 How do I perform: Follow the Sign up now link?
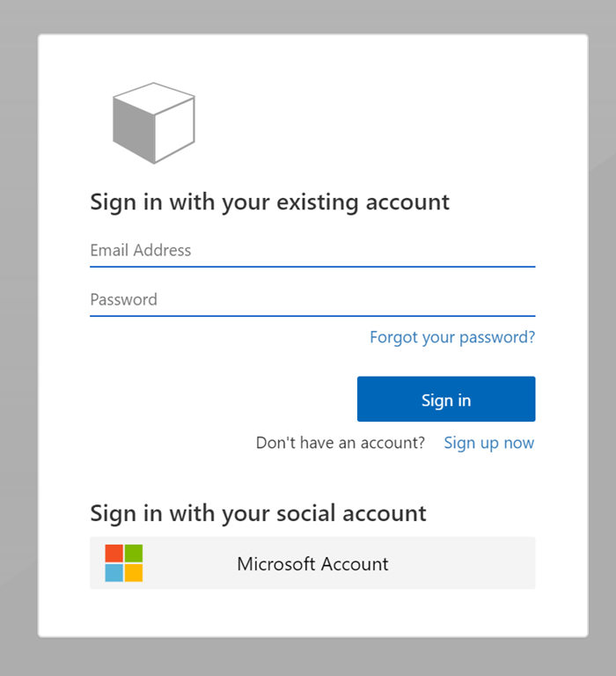488,443
